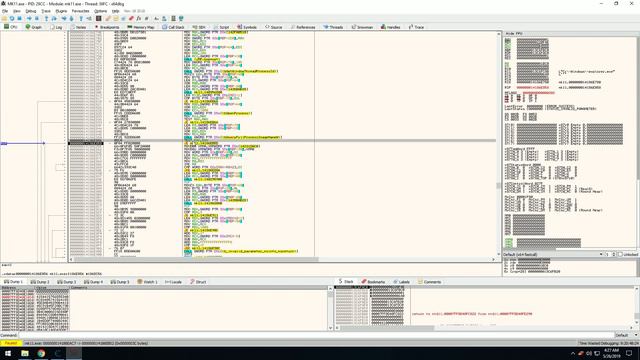The image size is (640, 360).
Task: Open the Options menu
Action: [x=100, y=11]
